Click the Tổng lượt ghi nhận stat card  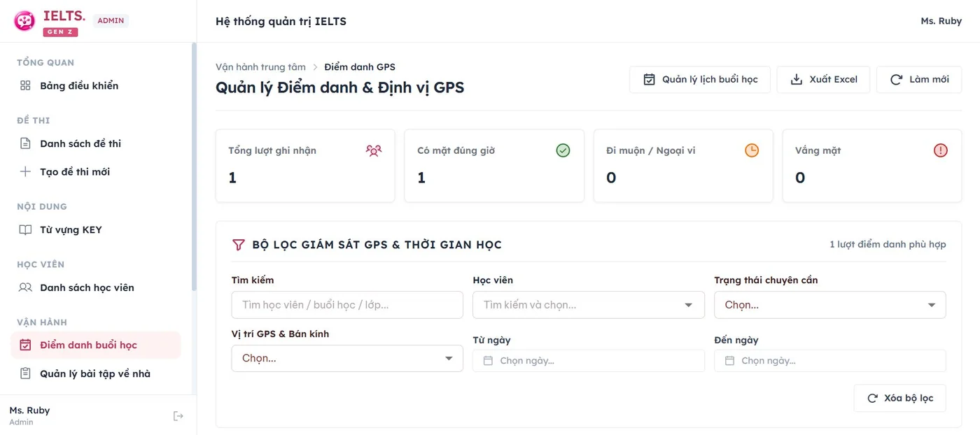click(x=305, y=166)
